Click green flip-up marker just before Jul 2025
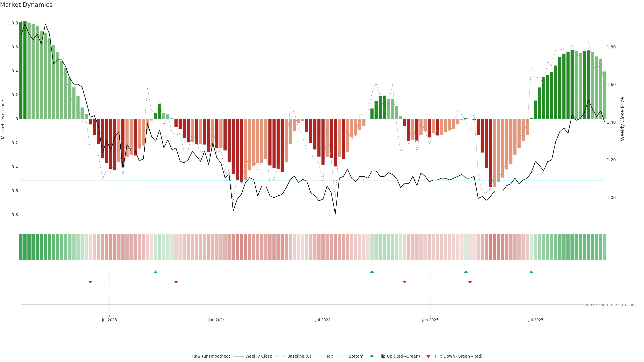The height and width of the screenshot is (362, 644). click(x=531, y=272)
